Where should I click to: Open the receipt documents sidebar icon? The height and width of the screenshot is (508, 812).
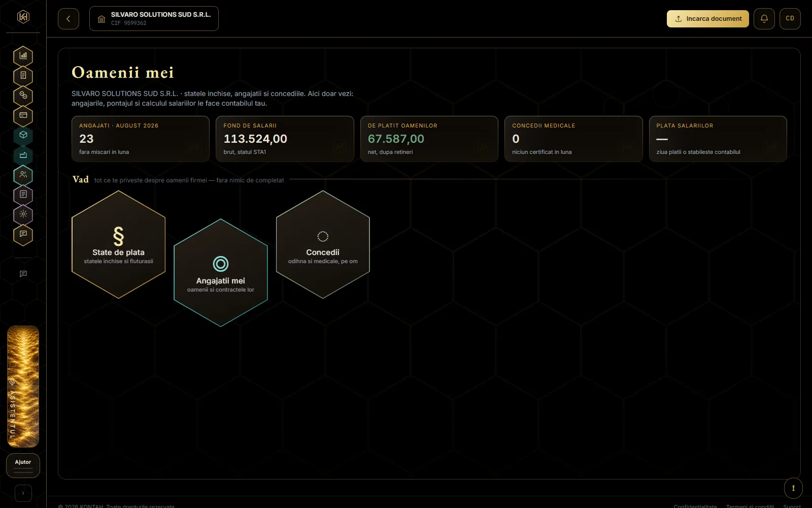click(23, 76)
